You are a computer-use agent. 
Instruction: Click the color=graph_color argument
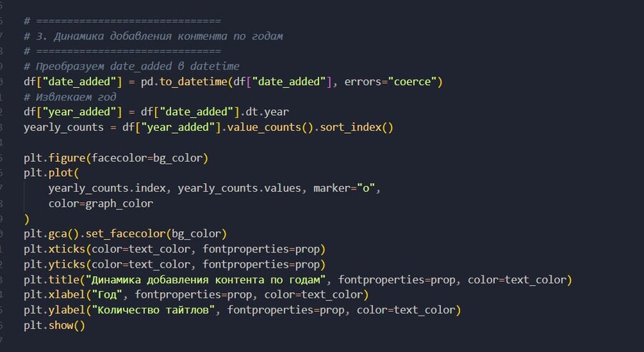point(101,203)
